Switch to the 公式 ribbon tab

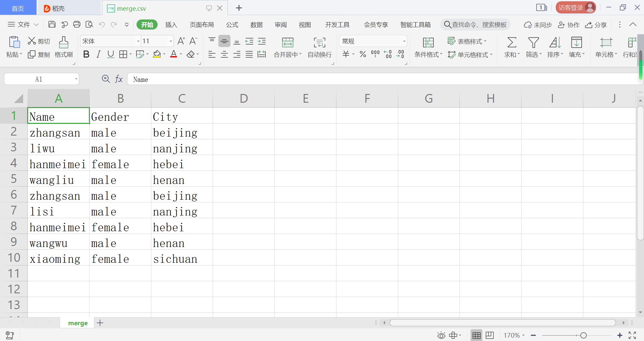click(x=232, y=25)
